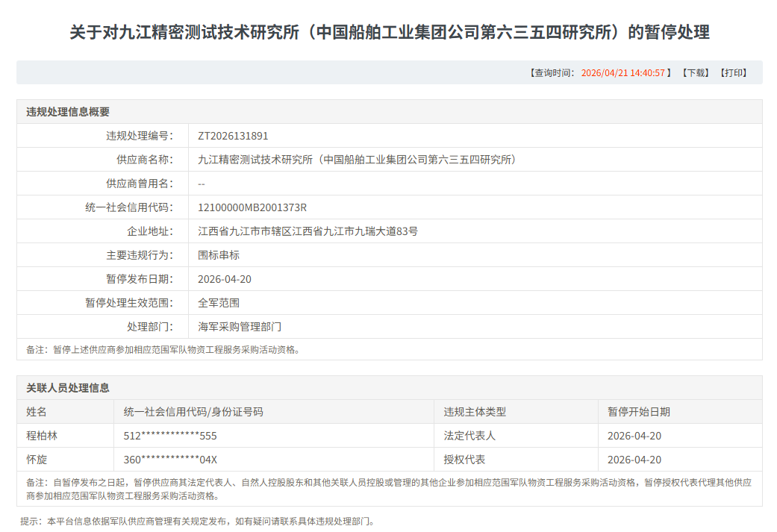Click violation number ZT2026131891

[233, 136]
